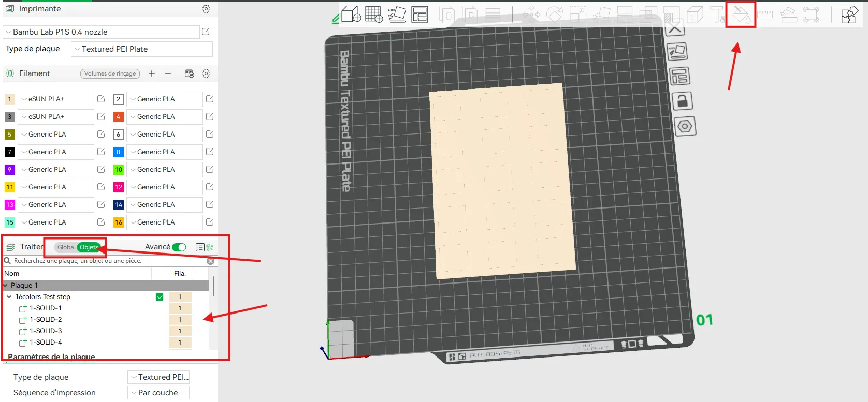Open filament 16 Generic PLA dropdown
868x402 pixels.
click(165, 222)
